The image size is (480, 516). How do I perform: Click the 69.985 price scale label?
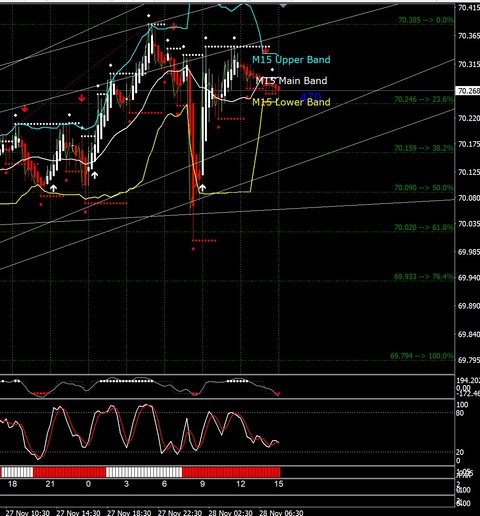(x=469, y=252)
